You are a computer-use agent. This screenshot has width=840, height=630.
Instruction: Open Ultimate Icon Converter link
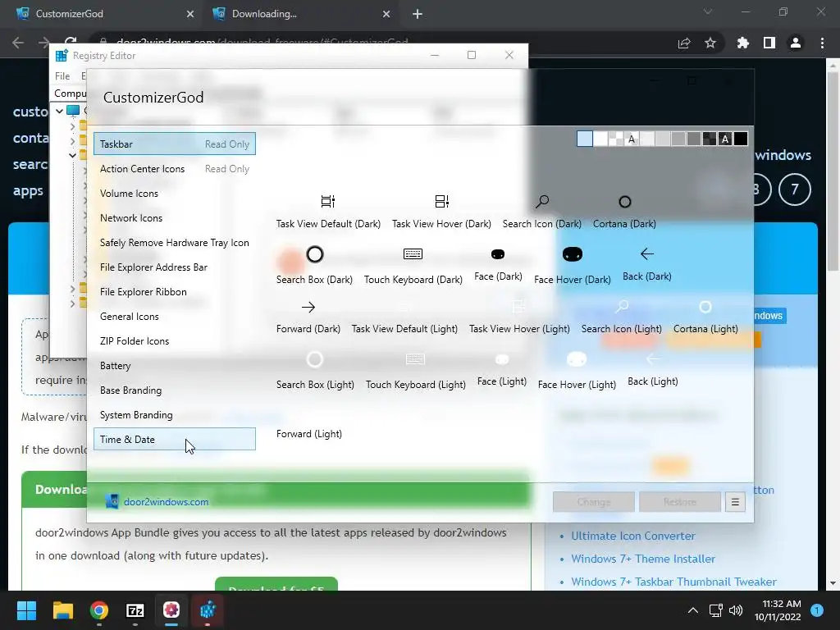pyautogui.click(x=632, y=536)
